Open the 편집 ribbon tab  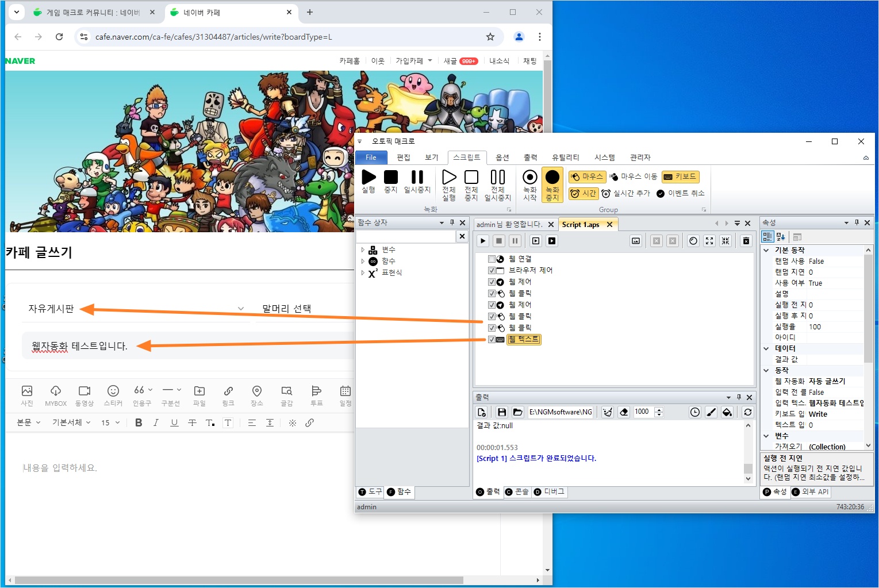tap(404, 157)
